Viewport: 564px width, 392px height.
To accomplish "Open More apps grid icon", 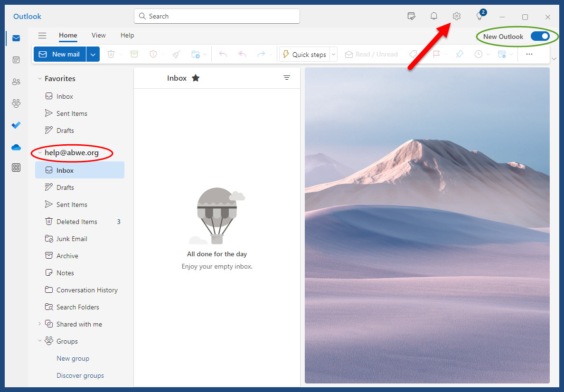I will 16,168.
